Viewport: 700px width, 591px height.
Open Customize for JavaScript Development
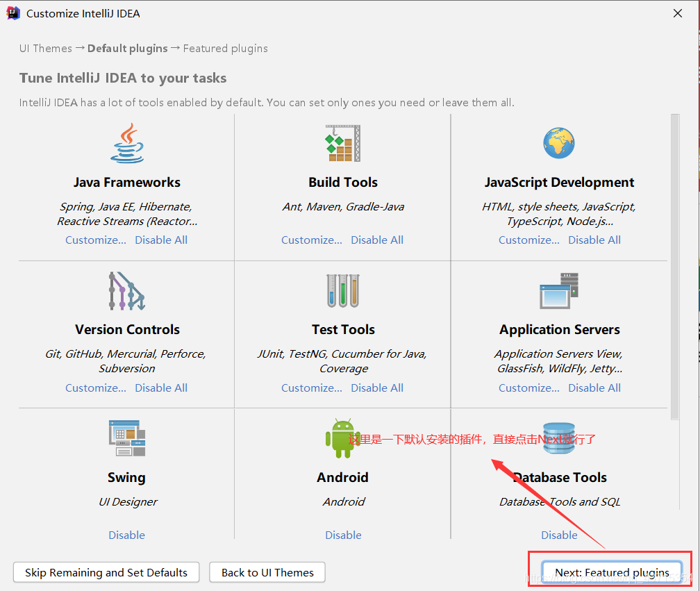[x=529, y=240]
